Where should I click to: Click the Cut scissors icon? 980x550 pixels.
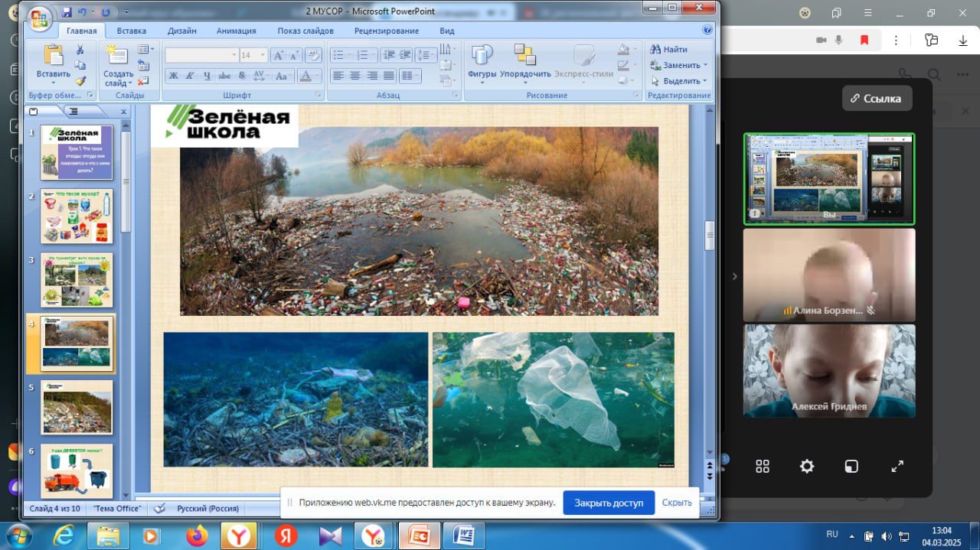[x=80, y=50]
